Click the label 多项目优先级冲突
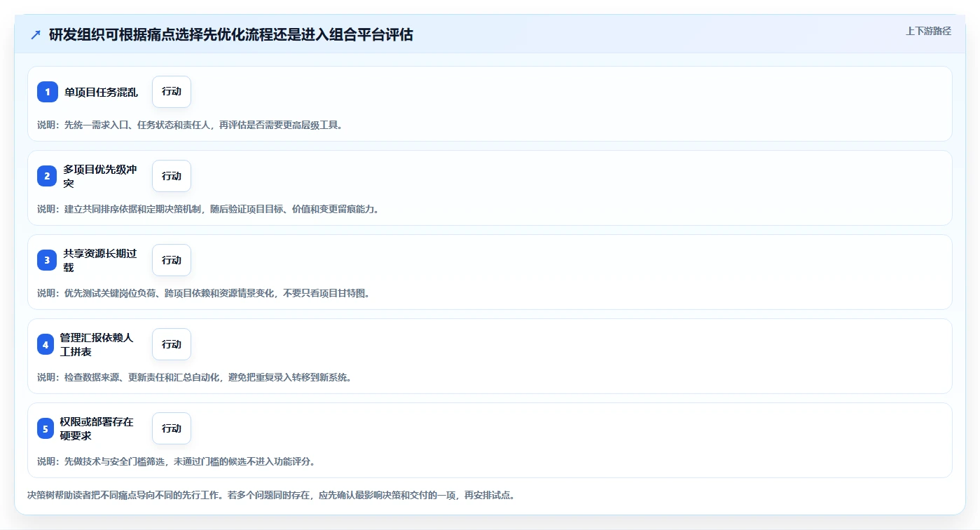Image resolution: width=980 pixels, height=530 pixels. pyautogui.click(x=100, y=176)
